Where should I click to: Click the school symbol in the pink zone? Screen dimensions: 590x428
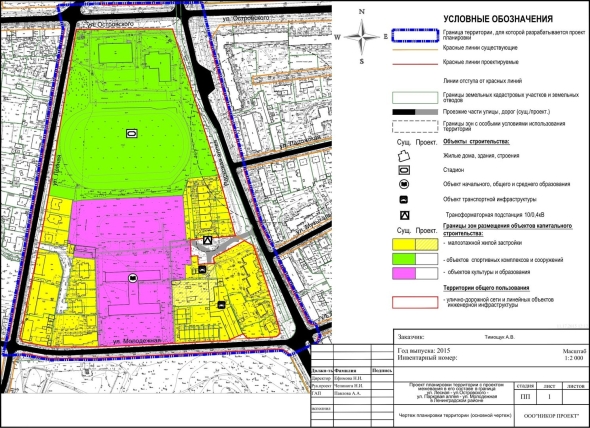coord(132,278)
